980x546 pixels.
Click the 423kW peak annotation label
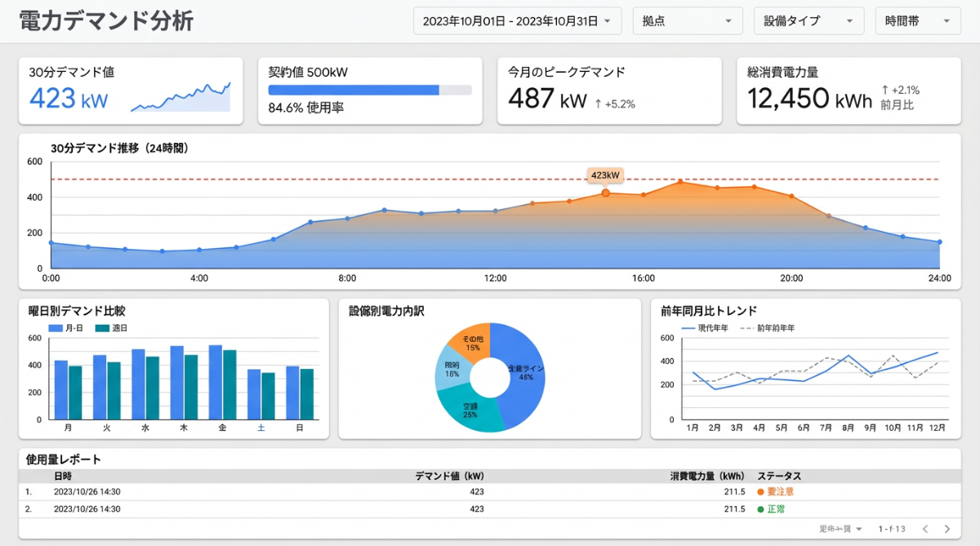pyautogui.click(x=604, y=175)
